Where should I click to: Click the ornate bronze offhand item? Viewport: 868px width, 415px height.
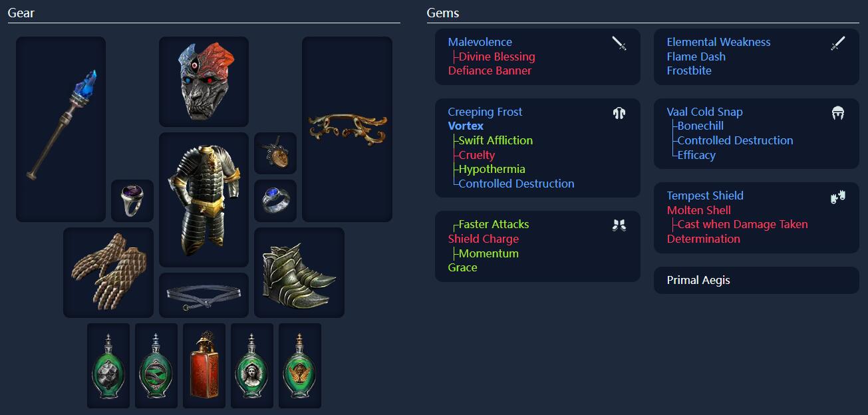[x=347, y=129]
